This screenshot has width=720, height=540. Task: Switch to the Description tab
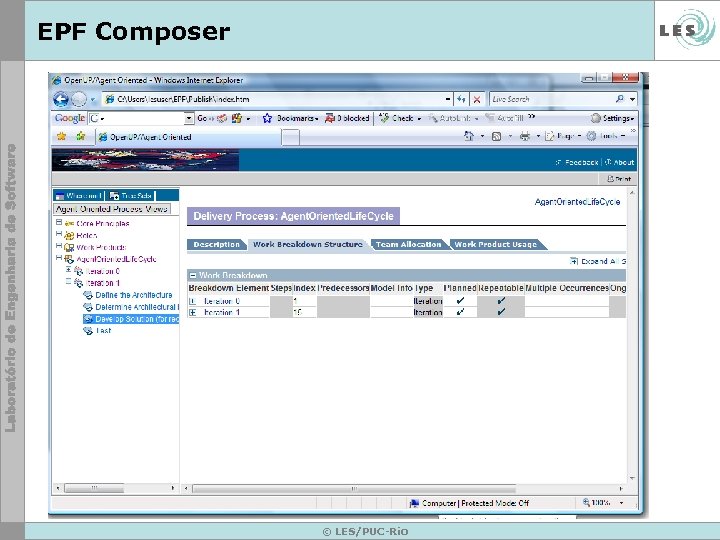(x=216, y=245)
